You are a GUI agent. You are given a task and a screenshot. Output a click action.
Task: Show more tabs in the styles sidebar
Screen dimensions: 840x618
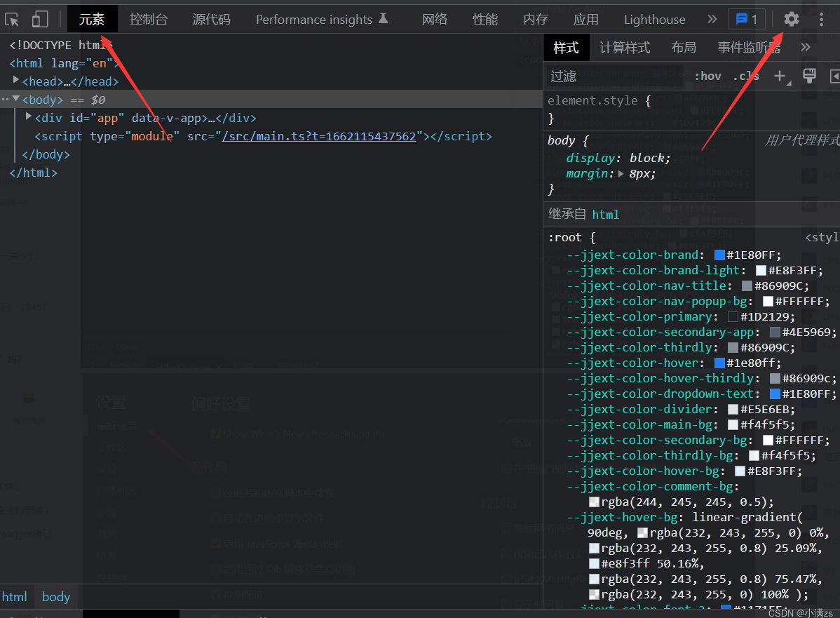click(805, 47)
